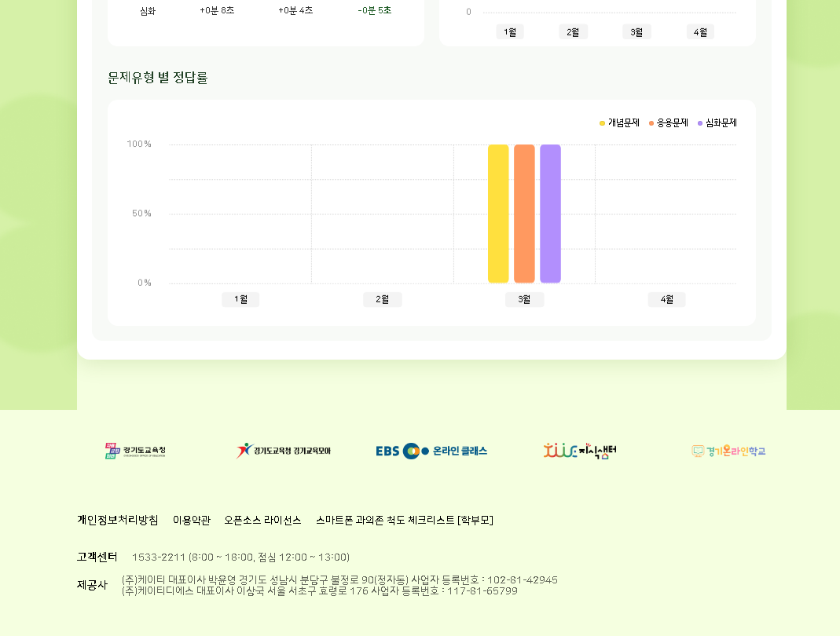This screenshot has height=636, width=840.
Task: Toggle the 응용문제 legend item
Action: (x=668, y=123)
